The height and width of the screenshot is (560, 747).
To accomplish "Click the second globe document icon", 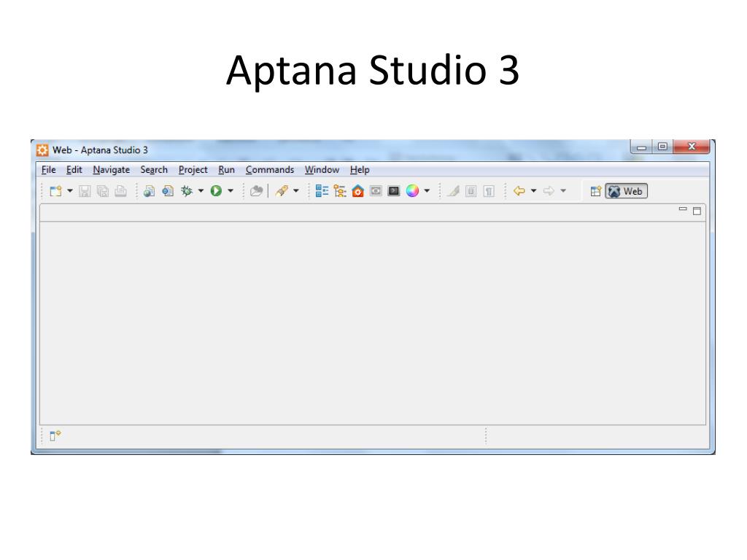I will (x=168, y=191).
